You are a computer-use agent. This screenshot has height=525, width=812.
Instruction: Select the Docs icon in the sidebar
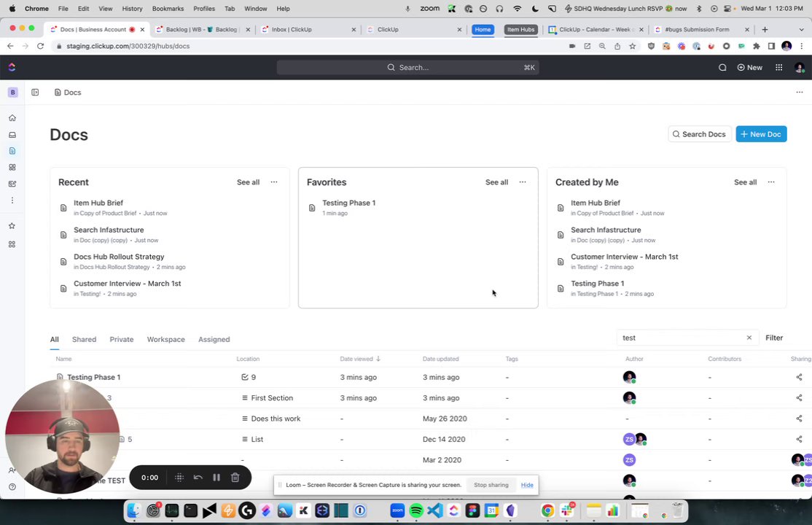click(x=12, y=151)
